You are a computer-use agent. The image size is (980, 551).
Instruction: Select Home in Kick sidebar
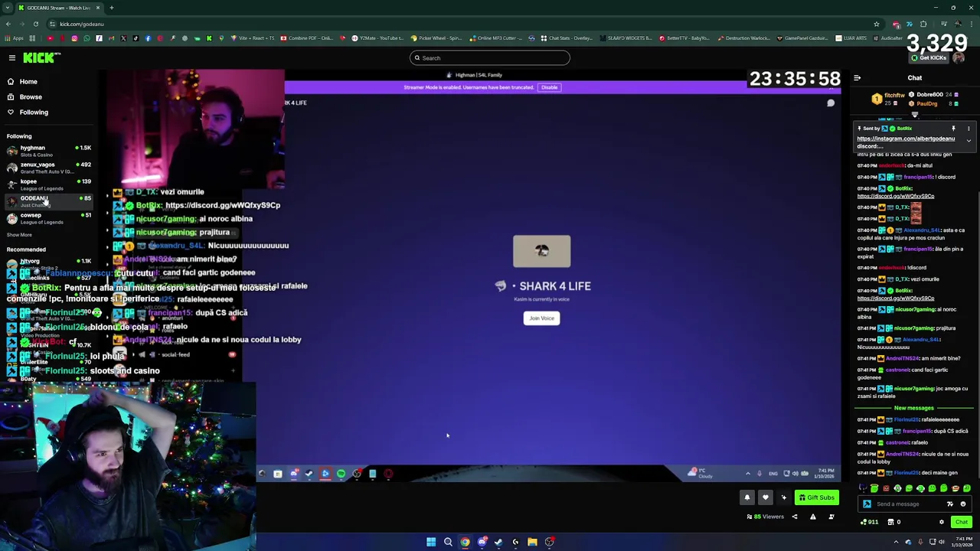click(x=28, y=81)
